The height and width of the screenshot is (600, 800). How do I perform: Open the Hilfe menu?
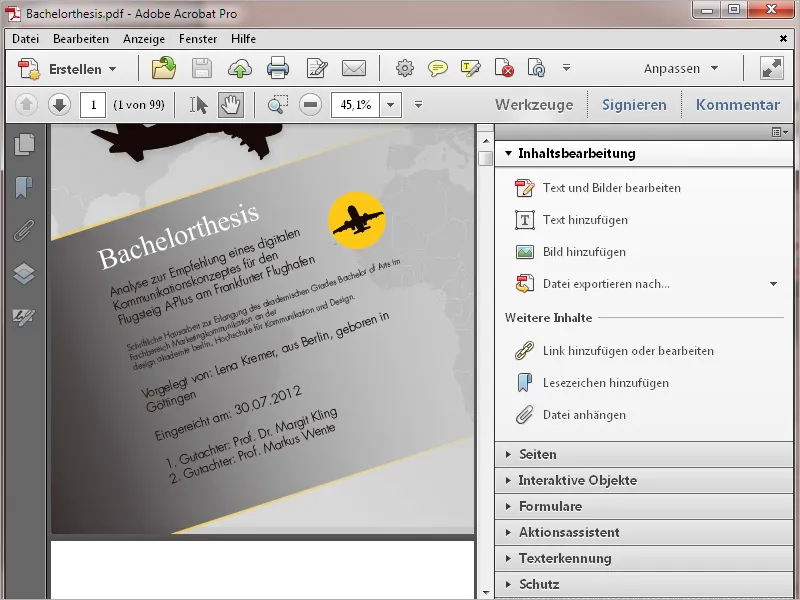tap(243, 39)
